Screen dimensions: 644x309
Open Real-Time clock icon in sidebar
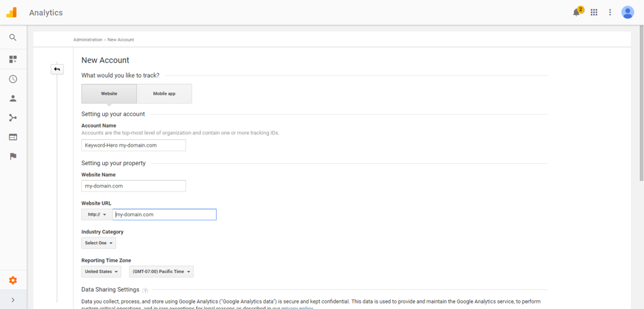tap(13, 79)
